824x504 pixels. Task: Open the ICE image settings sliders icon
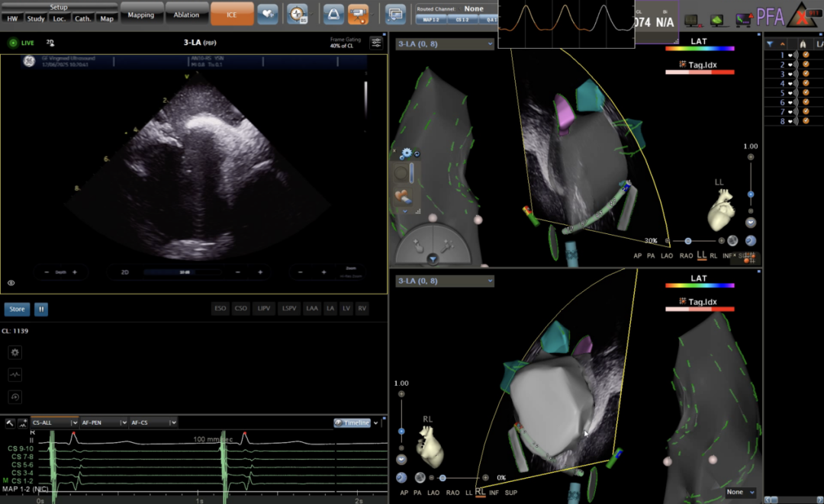point(376,43)
